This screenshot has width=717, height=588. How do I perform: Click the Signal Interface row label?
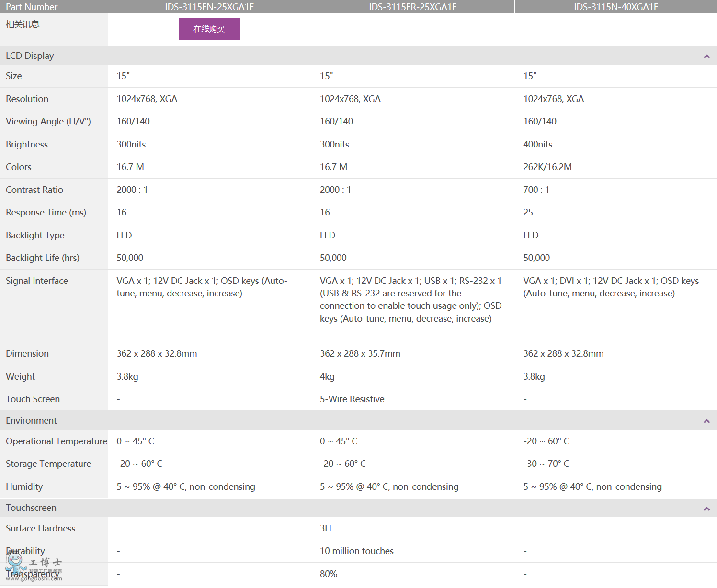pos(37,281)
